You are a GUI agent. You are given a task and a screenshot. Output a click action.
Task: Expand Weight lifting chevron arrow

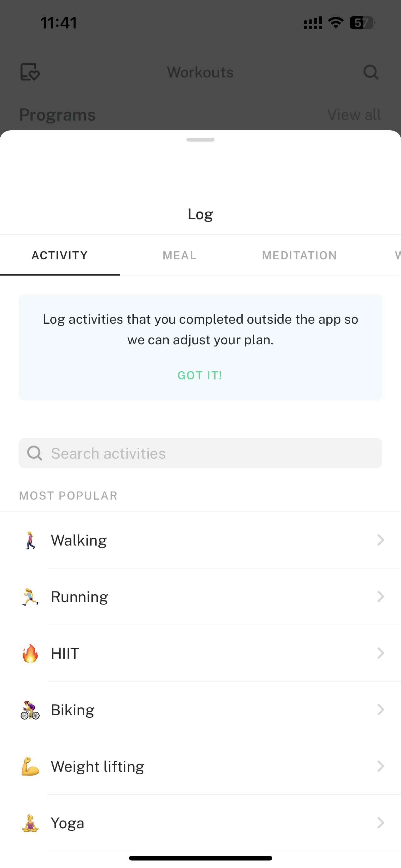[x=381, y=766]
